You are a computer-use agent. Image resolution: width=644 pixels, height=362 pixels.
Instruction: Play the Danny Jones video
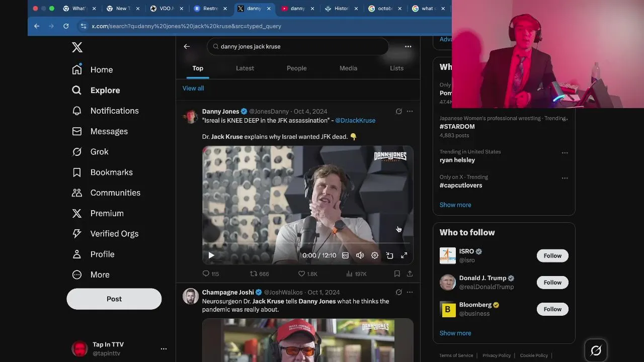click(x=211, y=255)
